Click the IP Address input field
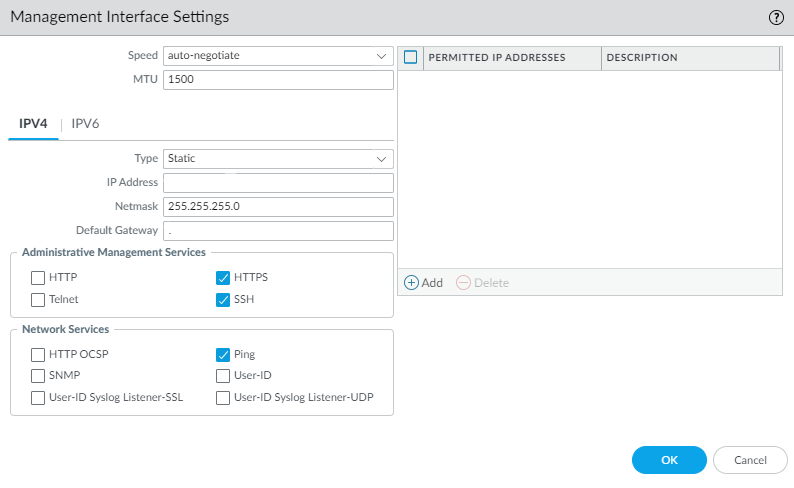The width and height of the screenshot is (794, 488). (x=278, y=182)
